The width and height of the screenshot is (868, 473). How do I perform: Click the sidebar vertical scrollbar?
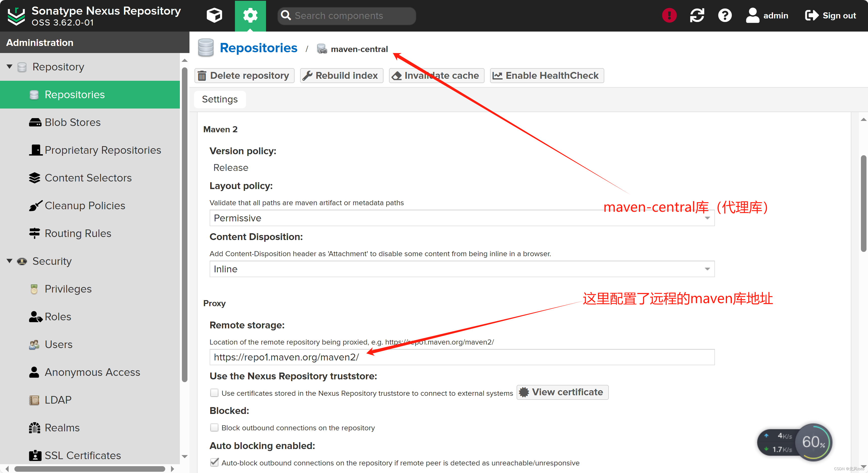coord(185,225)
